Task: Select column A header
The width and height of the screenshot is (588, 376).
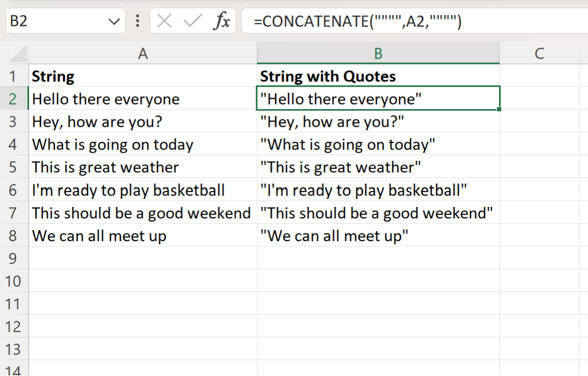Action: (142, 53)
